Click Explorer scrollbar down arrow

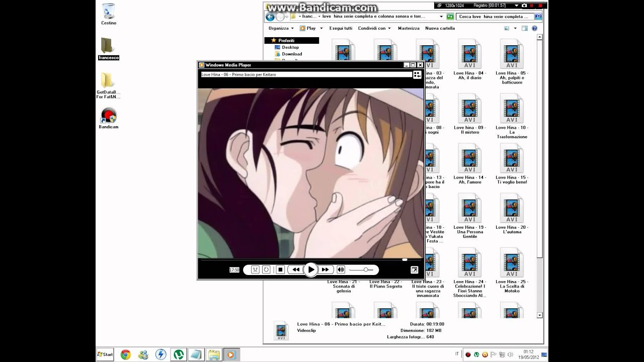pos(540,315)
